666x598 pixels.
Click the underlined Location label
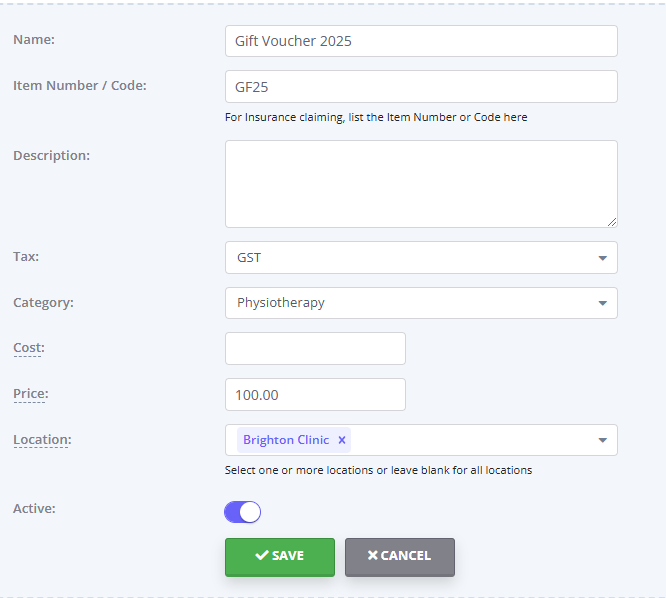click(x=42, y=440)
